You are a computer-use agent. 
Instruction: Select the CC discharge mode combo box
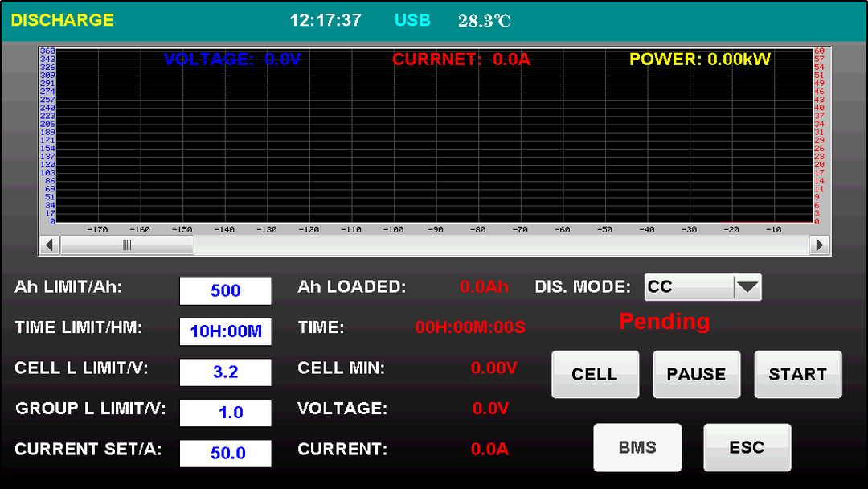689,287
